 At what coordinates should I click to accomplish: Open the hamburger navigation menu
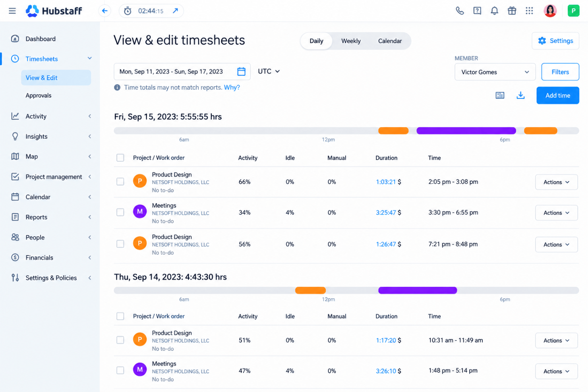[12, 11]
